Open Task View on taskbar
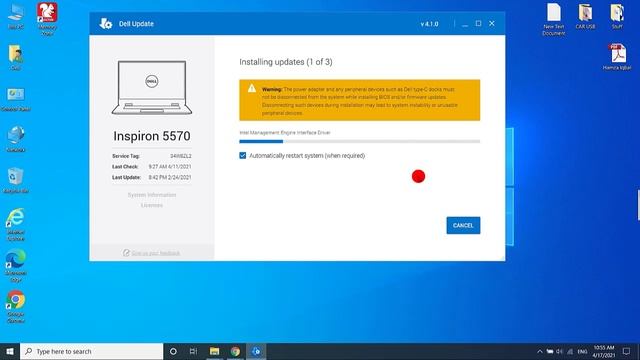This screenshot has height=360, width=640. click(x=193, y=351)
